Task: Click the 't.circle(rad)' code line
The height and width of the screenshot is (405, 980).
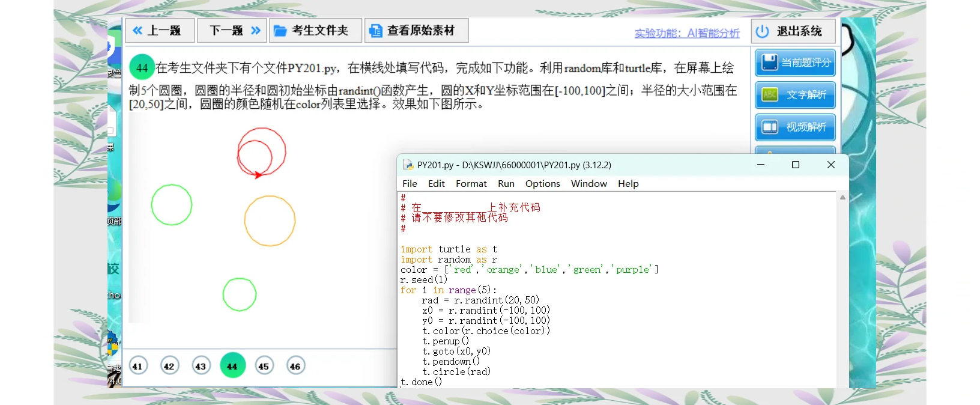Action: (456, 372)
